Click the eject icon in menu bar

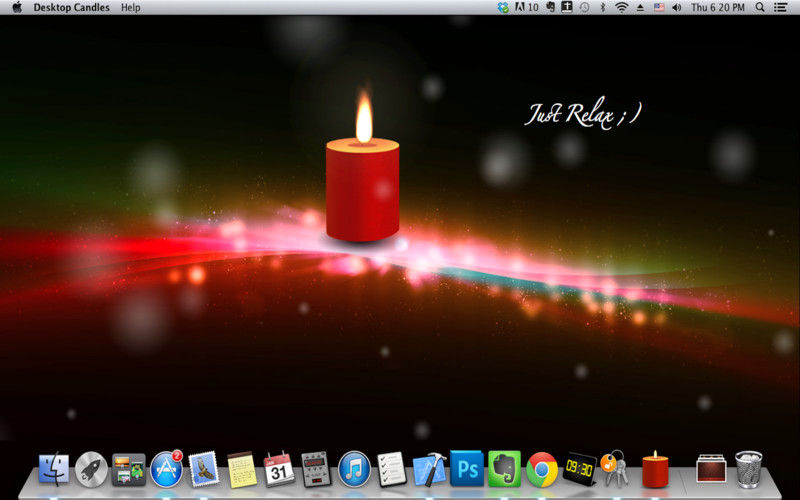pyautogui.click(x=640, y=8)
